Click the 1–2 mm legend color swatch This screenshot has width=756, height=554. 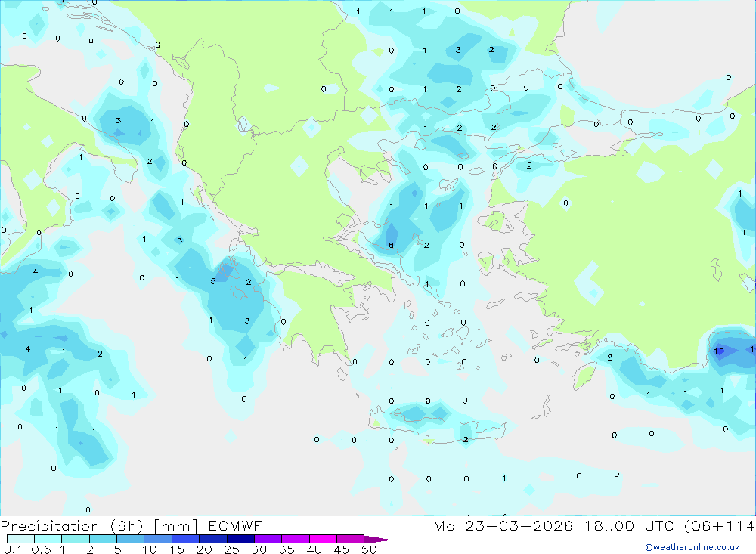(x=75, y=539)
